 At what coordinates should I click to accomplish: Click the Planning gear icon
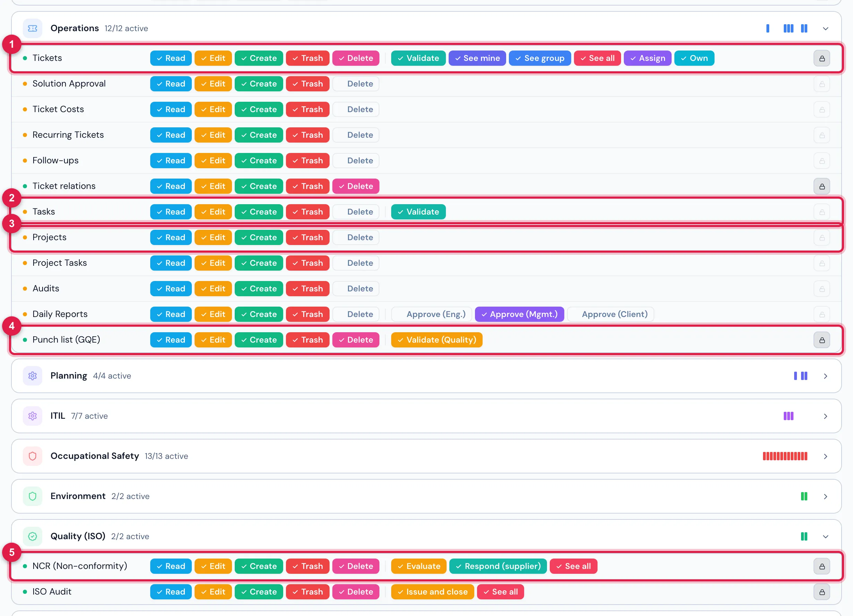[32, 376]
